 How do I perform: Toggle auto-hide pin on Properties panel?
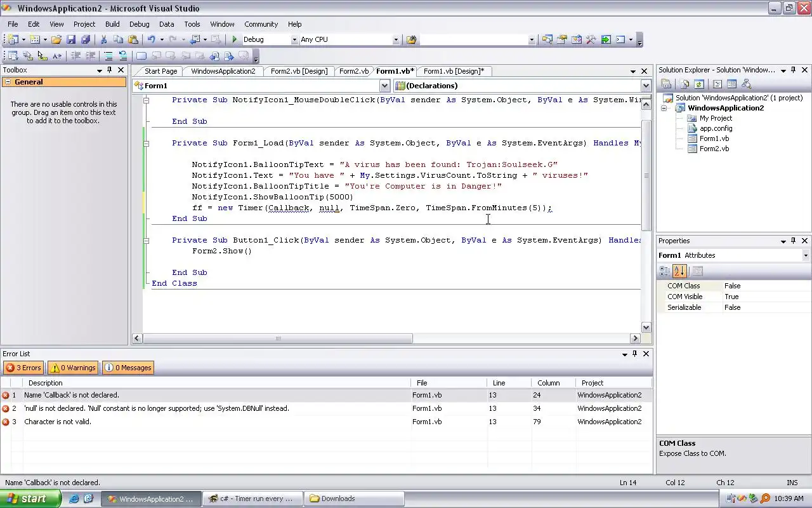pyautogui.click(x=794, y=241)
